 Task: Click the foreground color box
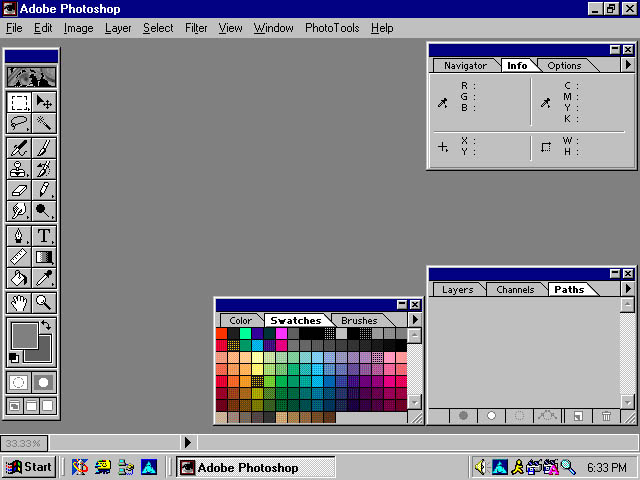click(x=24, y=336)
